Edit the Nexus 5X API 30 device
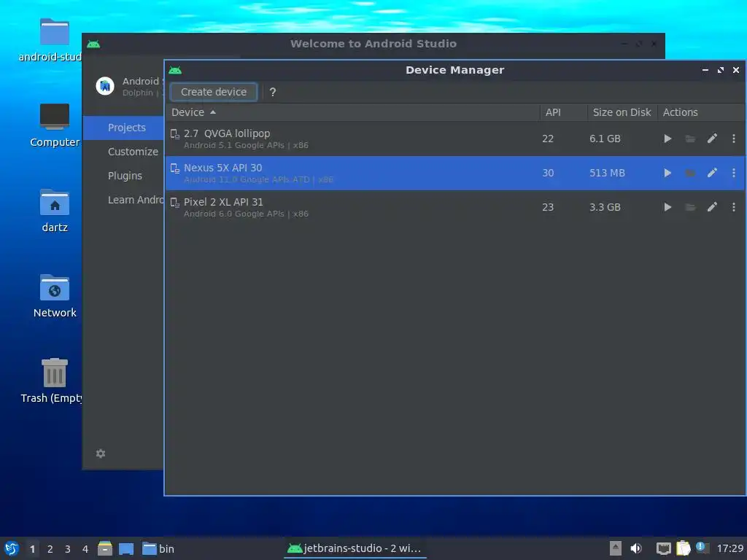747x560 pixels. tap(712, 173)
